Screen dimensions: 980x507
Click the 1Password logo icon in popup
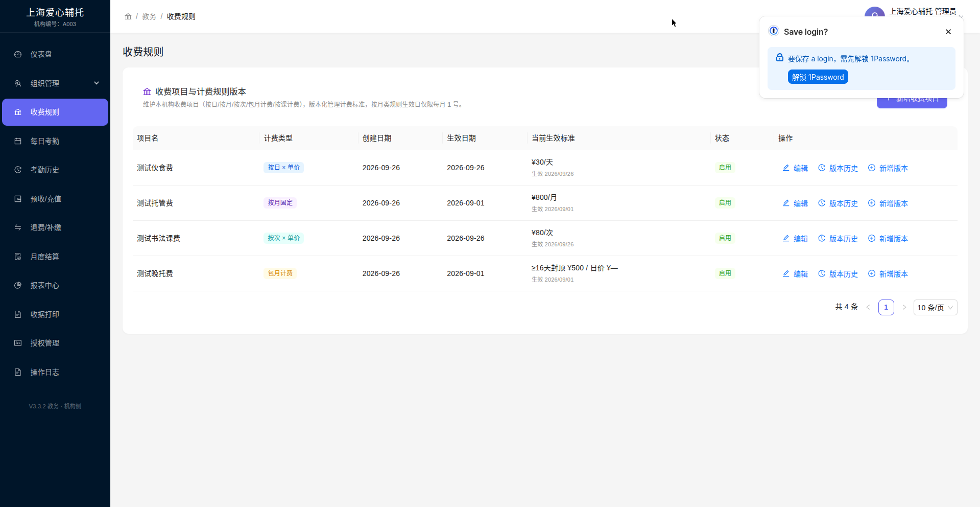pyautogui.click(x=774, y=31)
